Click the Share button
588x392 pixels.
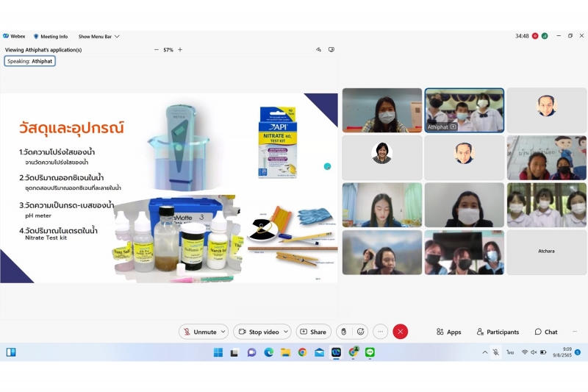pos(312,332)
